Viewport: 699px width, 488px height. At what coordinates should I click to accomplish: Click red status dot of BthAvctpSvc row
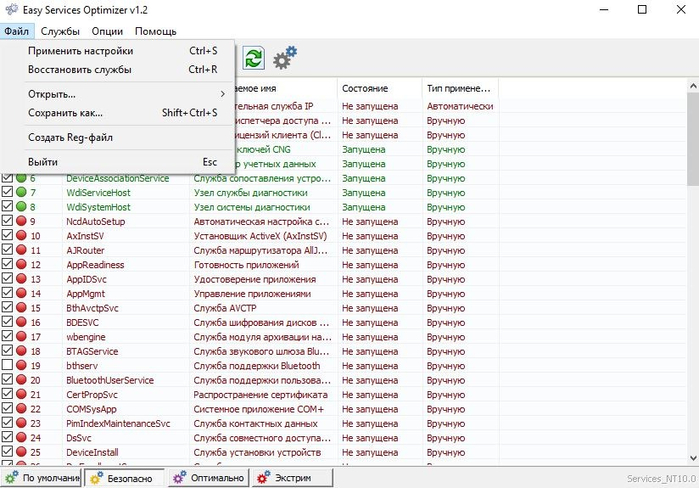point(21,307)
